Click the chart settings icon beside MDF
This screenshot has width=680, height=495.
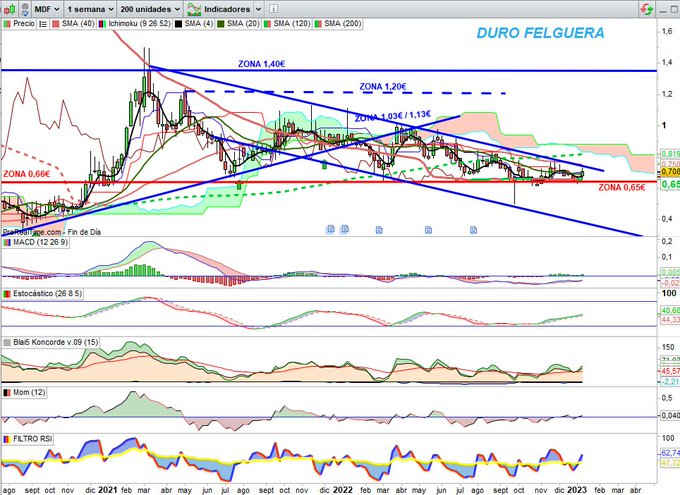coord(25,9)
